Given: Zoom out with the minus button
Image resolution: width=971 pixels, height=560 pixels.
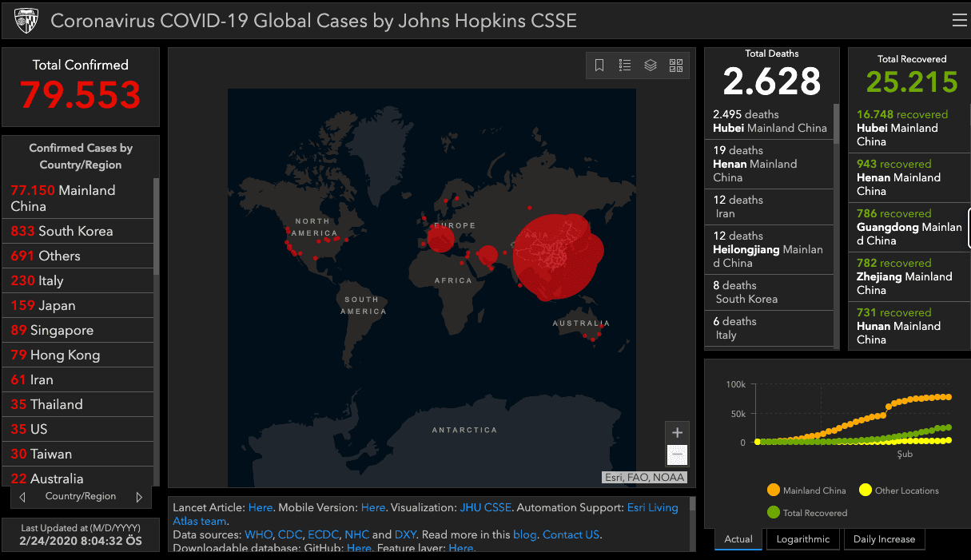Looking at the screenshot, I should click(x=677, y=455).
